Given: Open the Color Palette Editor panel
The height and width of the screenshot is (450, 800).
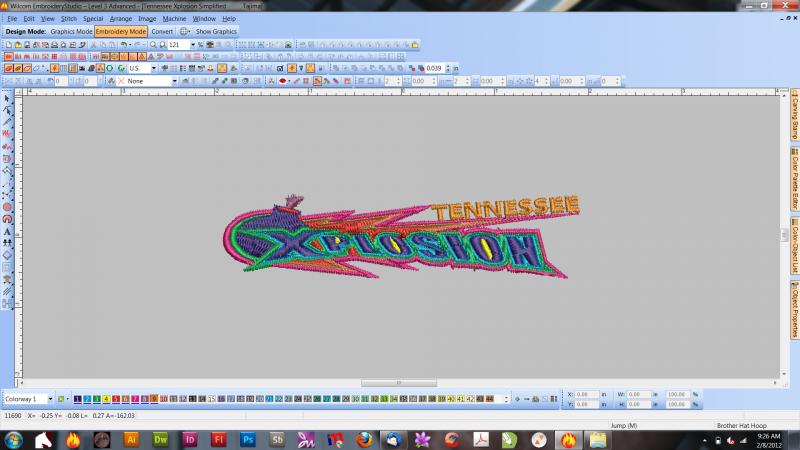Looking at the screenshot, I should point(795,179).
